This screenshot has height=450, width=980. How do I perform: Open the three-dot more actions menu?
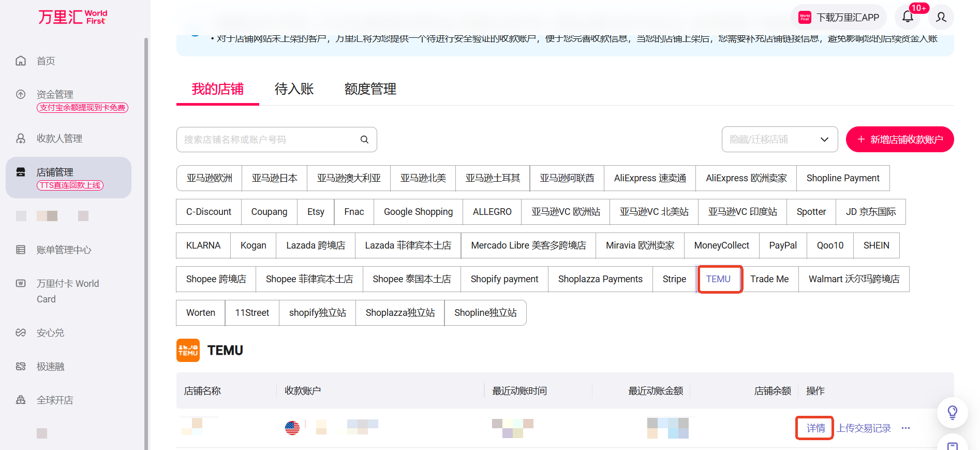tap(905, 428)
